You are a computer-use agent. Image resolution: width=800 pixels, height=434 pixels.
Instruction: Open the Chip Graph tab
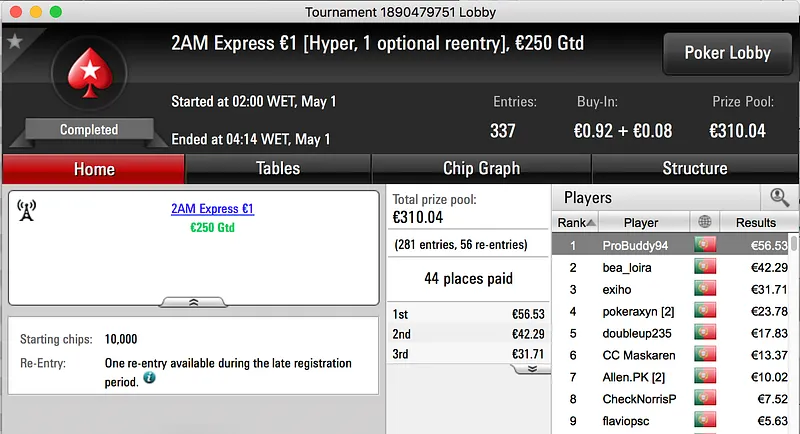pos(481,168)
